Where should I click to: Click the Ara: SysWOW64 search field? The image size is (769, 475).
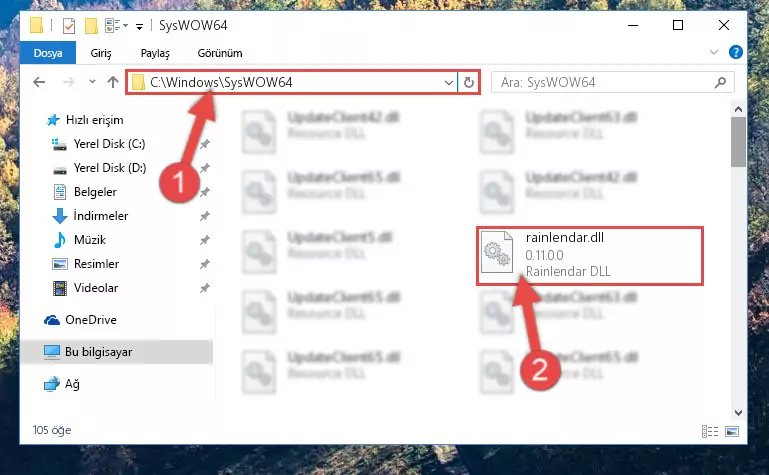603,82
